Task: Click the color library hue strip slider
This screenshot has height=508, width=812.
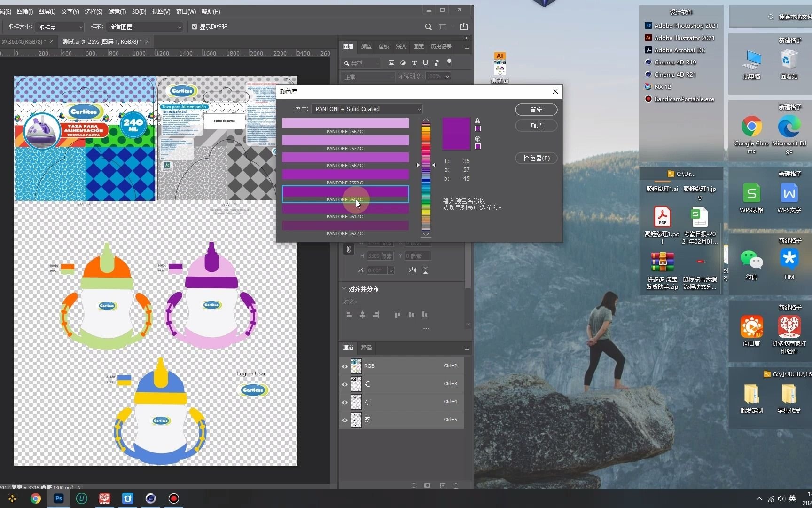Action: pyautogui.click(x=426, y=165)
